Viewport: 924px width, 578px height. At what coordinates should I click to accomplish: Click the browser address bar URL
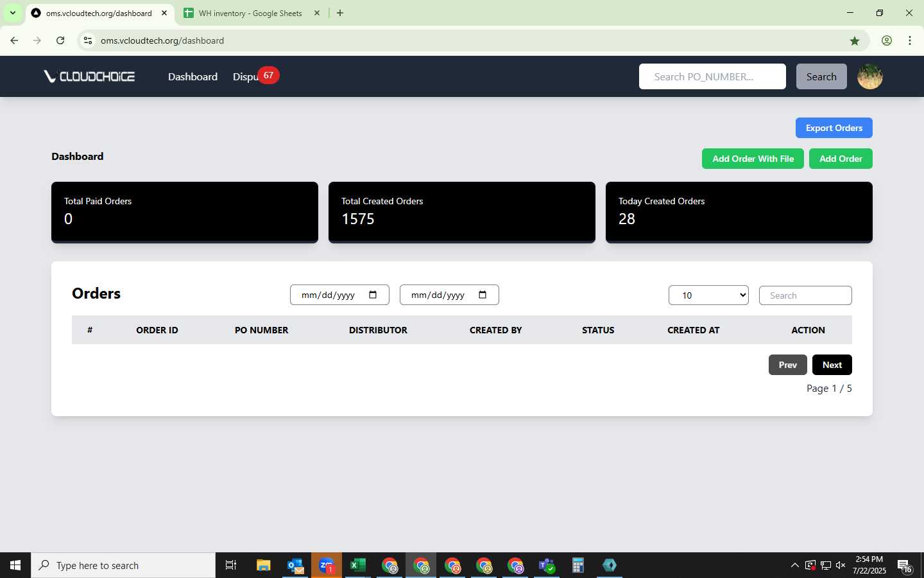(162, 40)
